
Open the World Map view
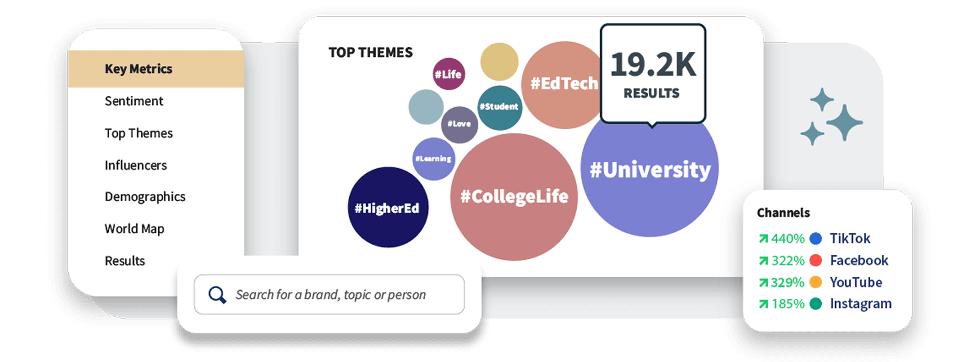pyautogui.click(x=133, y=228)
